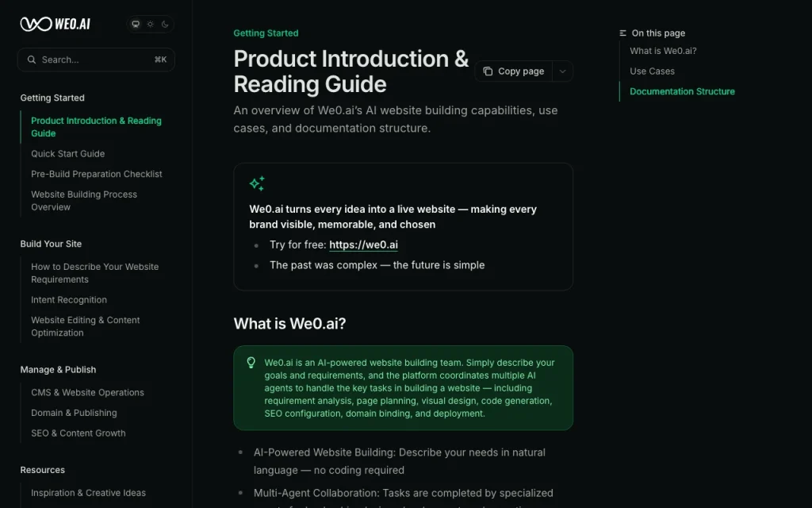Jump to Use Cases section
Screen dimensions: 812x508
[x=652, y=71]
